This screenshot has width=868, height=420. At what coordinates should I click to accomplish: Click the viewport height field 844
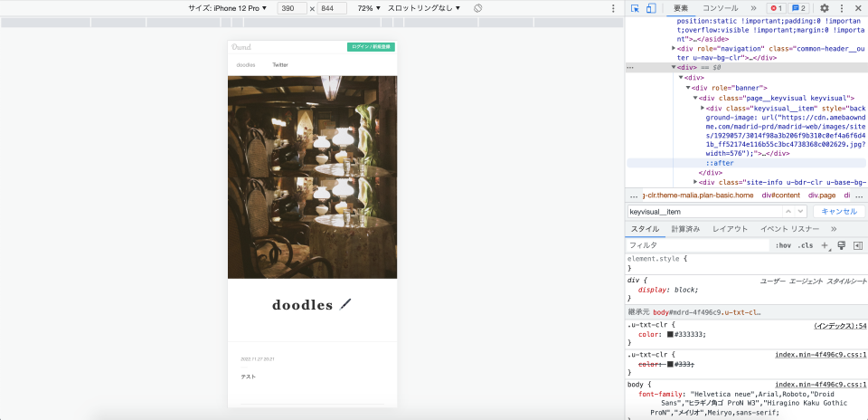tap(332, 8)
